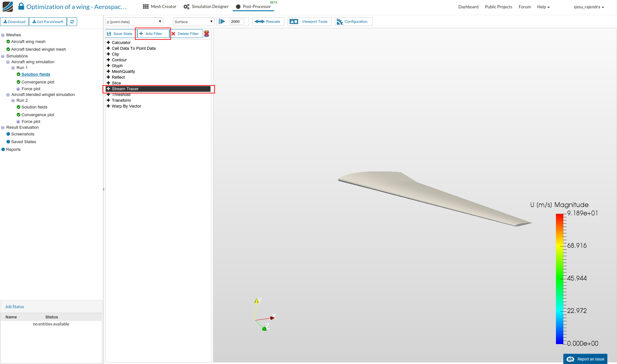The height and width of the screenshot is (364, 617).
Task: Expand Force plot under Run 1
Action: point(18,89)
